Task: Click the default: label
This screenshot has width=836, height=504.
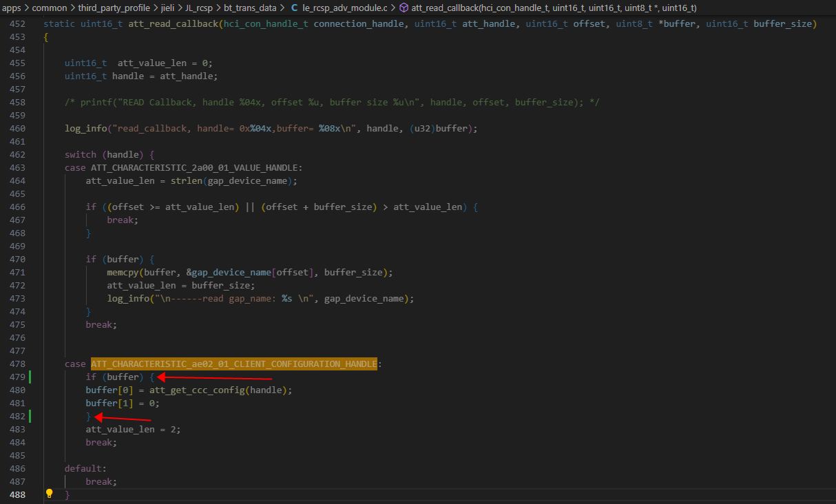Action: (86, 468)
